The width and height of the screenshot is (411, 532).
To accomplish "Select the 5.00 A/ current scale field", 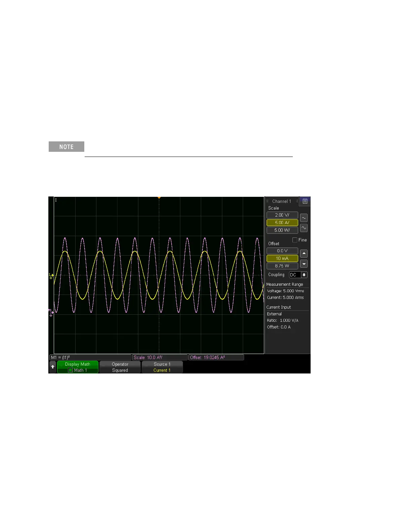I will (x=282, y=222).
